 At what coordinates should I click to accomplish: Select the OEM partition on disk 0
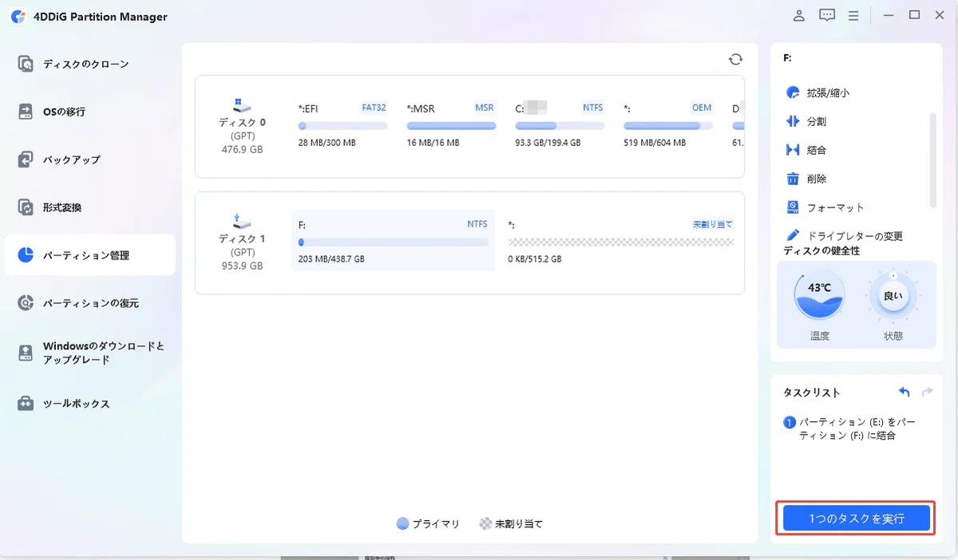click(x=668, y=125)
